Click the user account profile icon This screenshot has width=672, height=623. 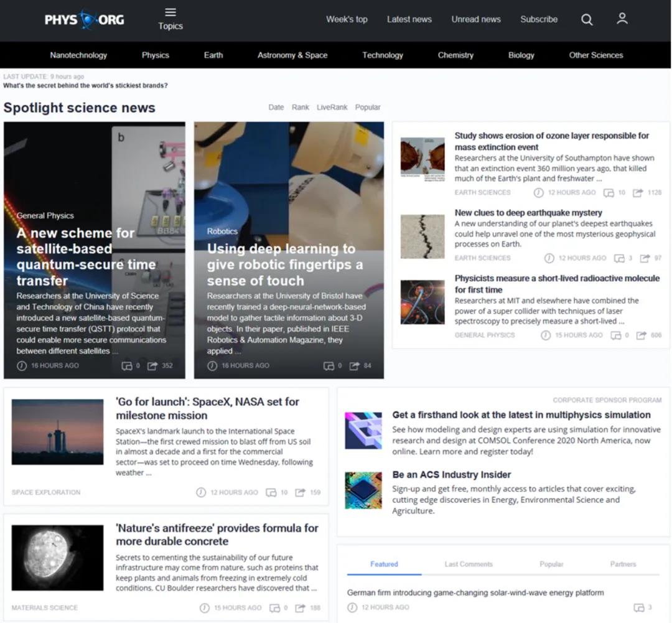pos(622,19)
